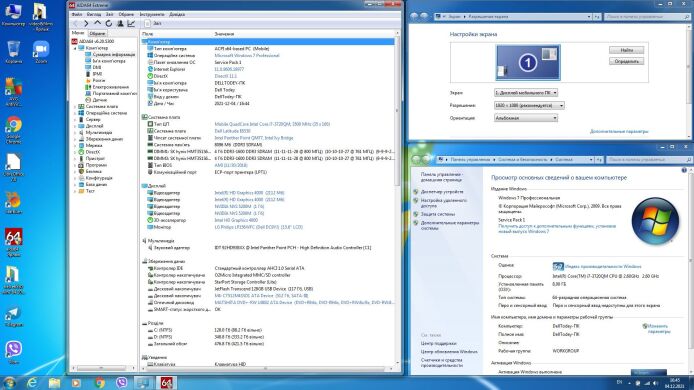Image resolution: width=694 pixels, height=390 pixels.
Task: Open Viber desktop shortcut
Action: [x=13, y=352]
